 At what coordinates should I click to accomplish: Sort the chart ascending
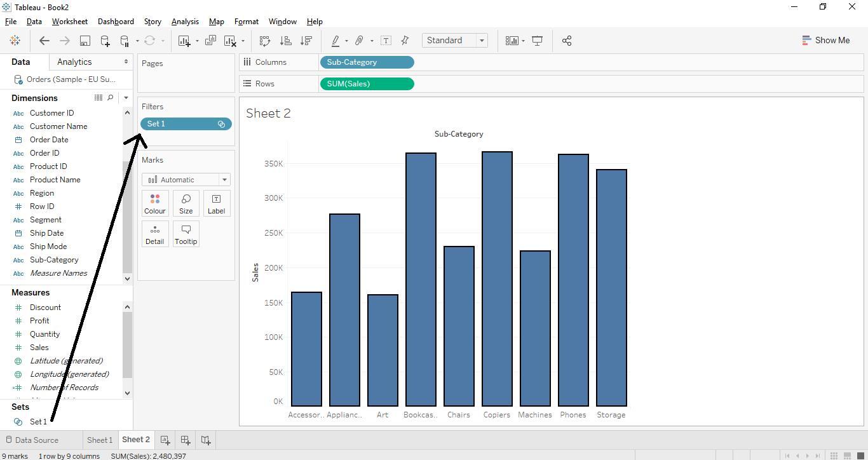(286, 40)
